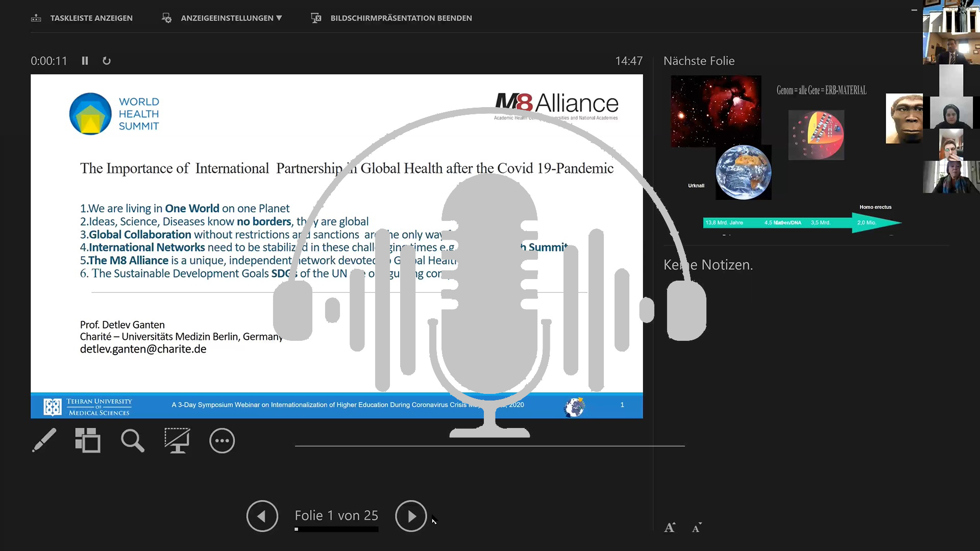The width and height of the screenshot is (980, 551).
Task: Restart the presentation timer
Action: 107,61
